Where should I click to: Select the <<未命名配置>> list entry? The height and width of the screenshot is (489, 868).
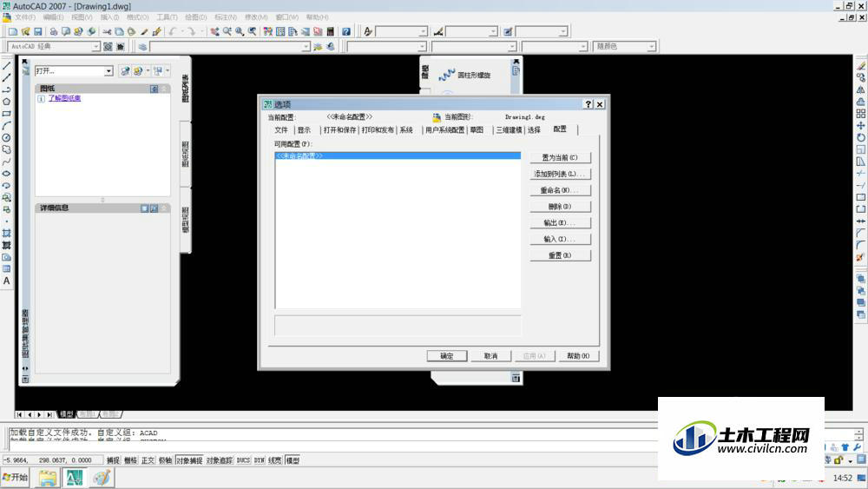click(398, 156)
